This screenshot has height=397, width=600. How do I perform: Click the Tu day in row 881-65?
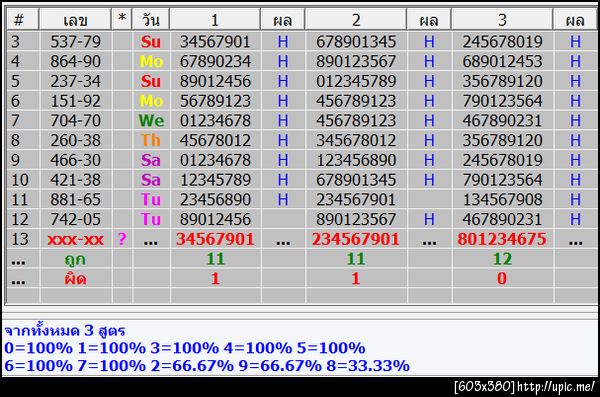151,199
